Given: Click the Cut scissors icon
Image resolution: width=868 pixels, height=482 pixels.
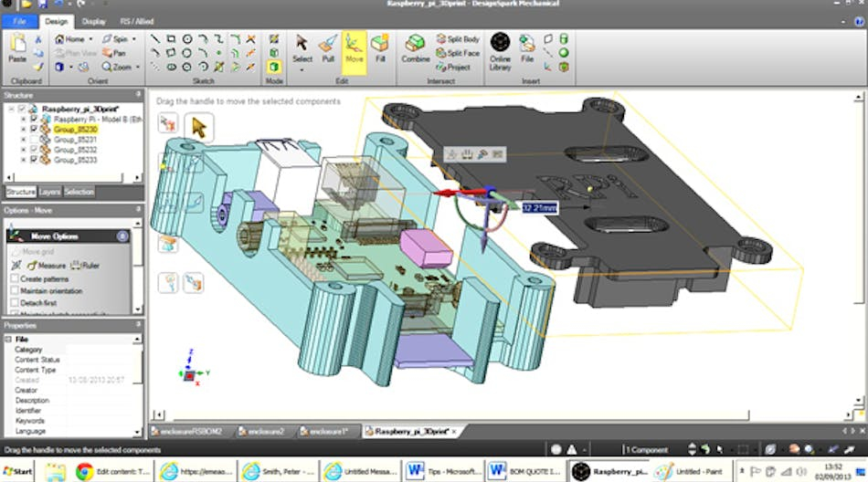Looking at the screenshot, I should coord(38,39).
